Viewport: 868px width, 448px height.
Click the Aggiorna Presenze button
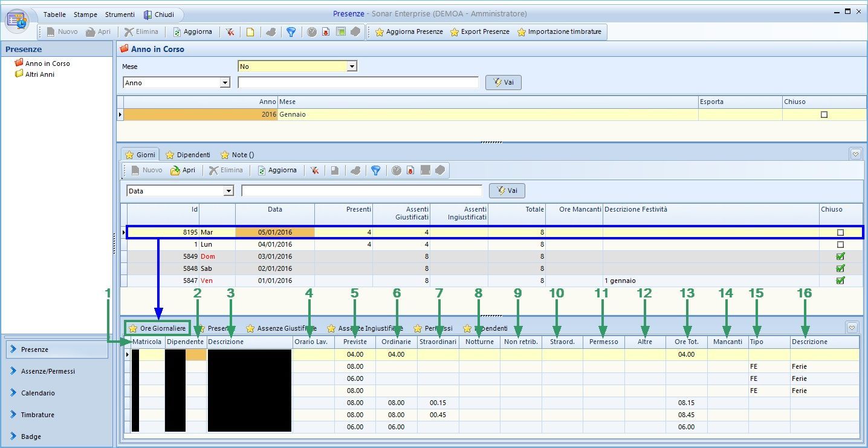click(409, 32)
